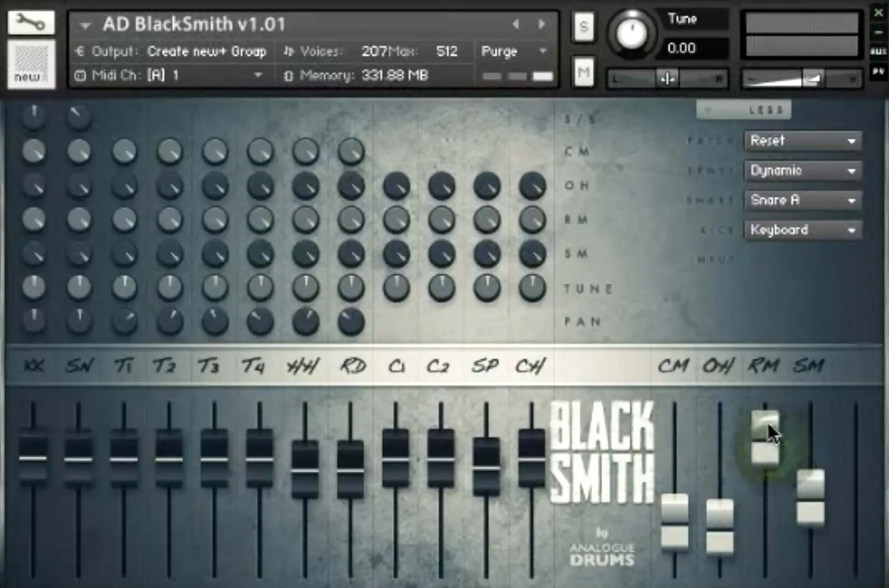
Task: Click the SM mic fader handle
Action: click(x=811, y=497)
